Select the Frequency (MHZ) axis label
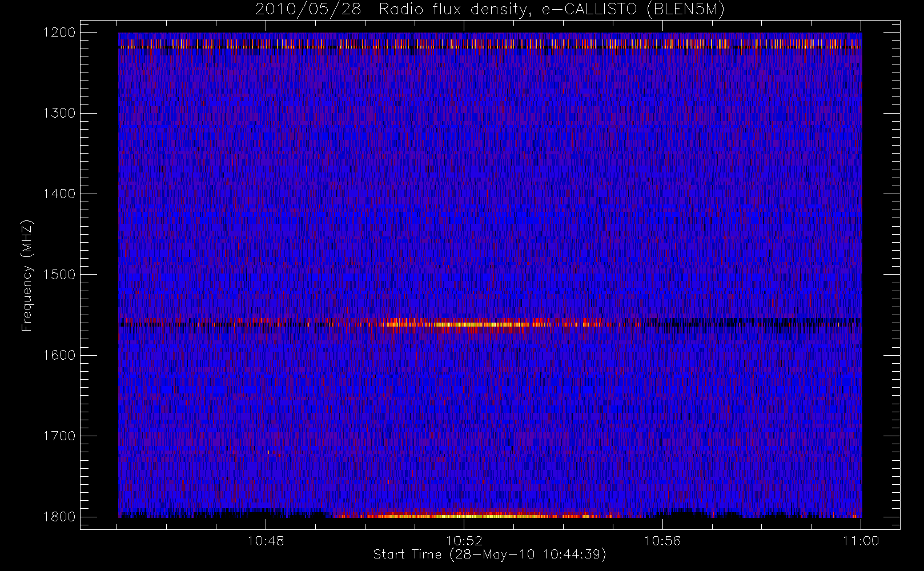924x571 pixels. [x=26, y=275]
